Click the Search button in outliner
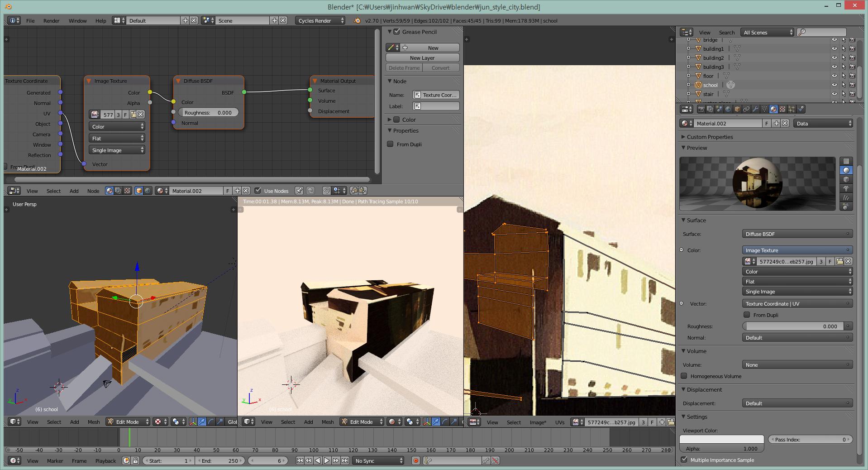 click(726, 32)
